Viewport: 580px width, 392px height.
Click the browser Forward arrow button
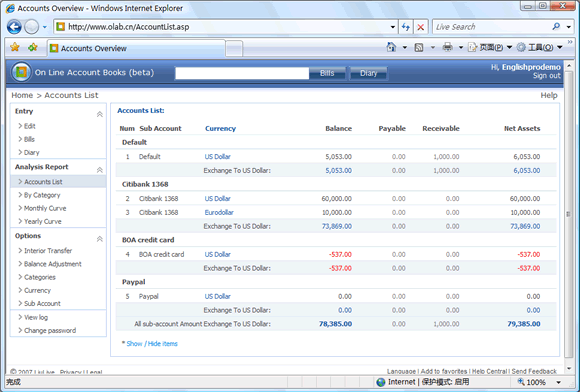31,27
